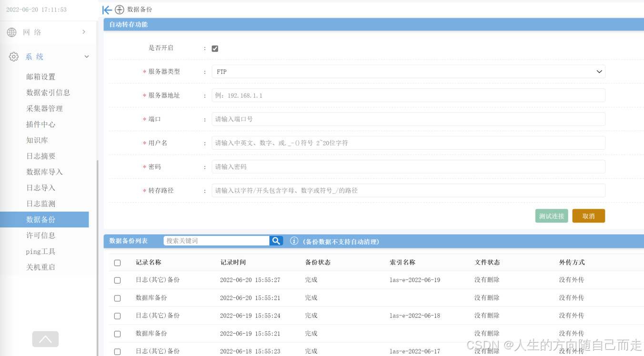The width and height of the screenshot is (644, 356).
Task: Click the circular pin icon beside 数据备份 title
Action: pyautogui.click(x=120, y=10)
